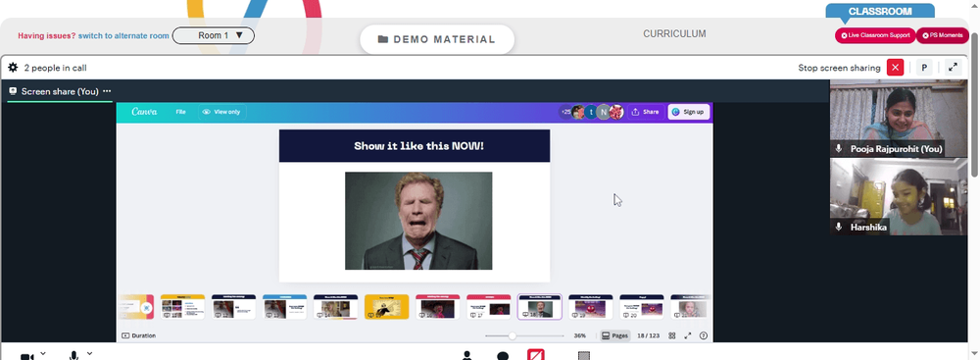The height and width of the screenshot is (360, 980).
Task: Select current slide 18 thumbnail
Action: coord(539,307)
